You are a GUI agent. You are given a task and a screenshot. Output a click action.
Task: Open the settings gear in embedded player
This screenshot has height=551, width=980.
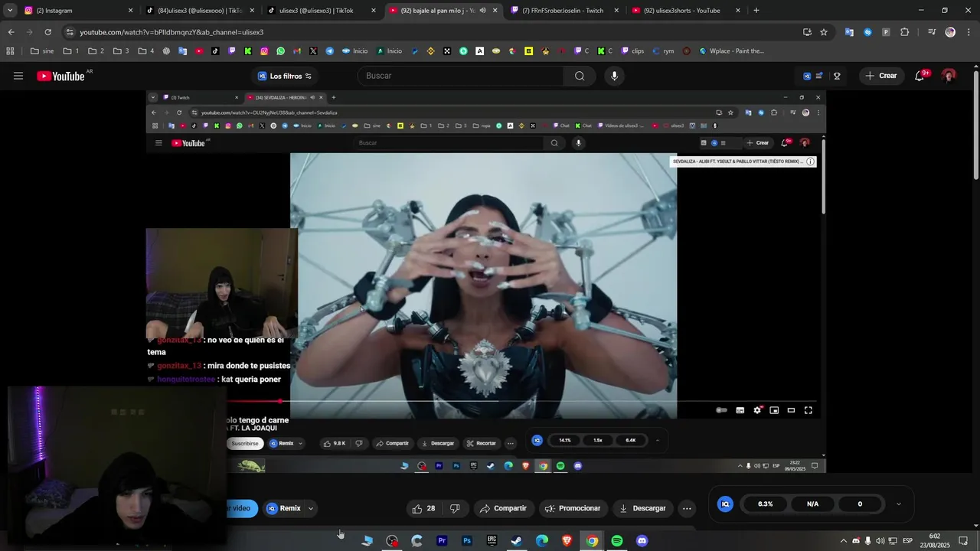757,410
